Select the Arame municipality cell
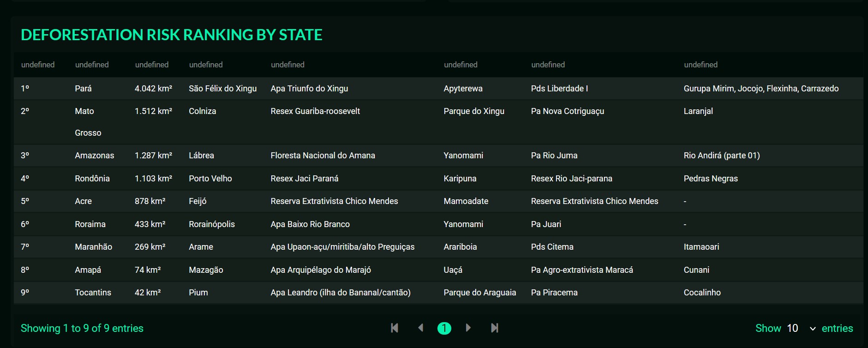The image size is (868, 348). [x=201, y=247]
